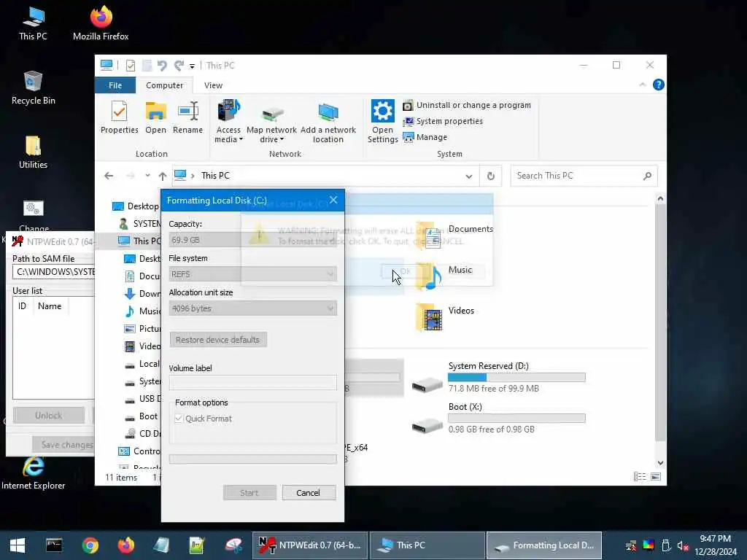The width and height of the screenshot is (747, 560).
Task: Click the Rename ribbon icon
Action: pos(187,117)
